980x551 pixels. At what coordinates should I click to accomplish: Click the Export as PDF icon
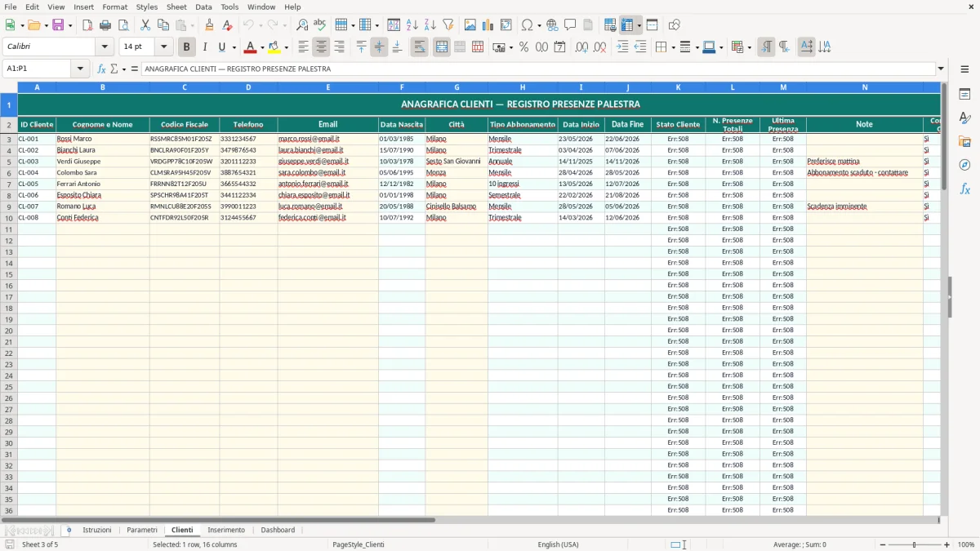(x=87, y=25)
